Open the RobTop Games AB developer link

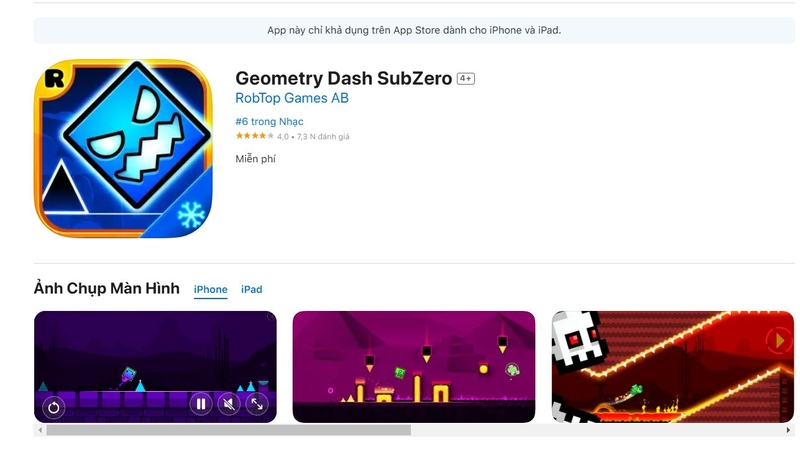click(x=292, y=98)
